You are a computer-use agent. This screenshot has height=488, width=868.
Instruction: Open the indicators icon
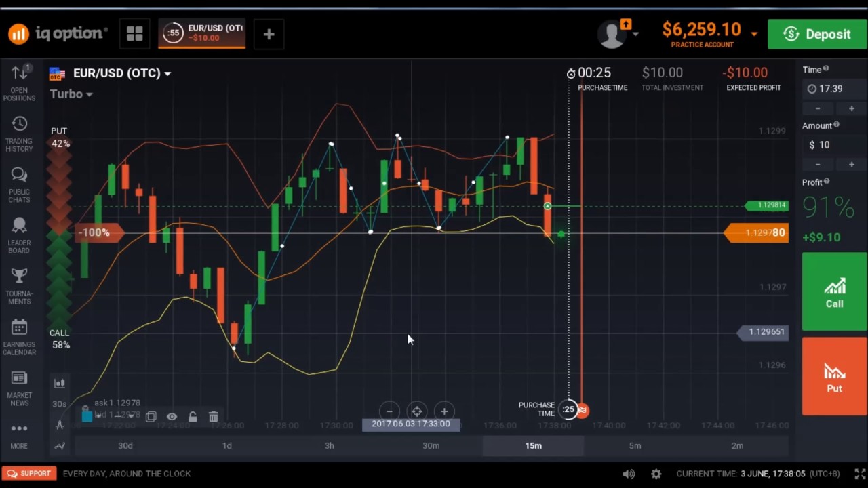click(x=60, y=445)
